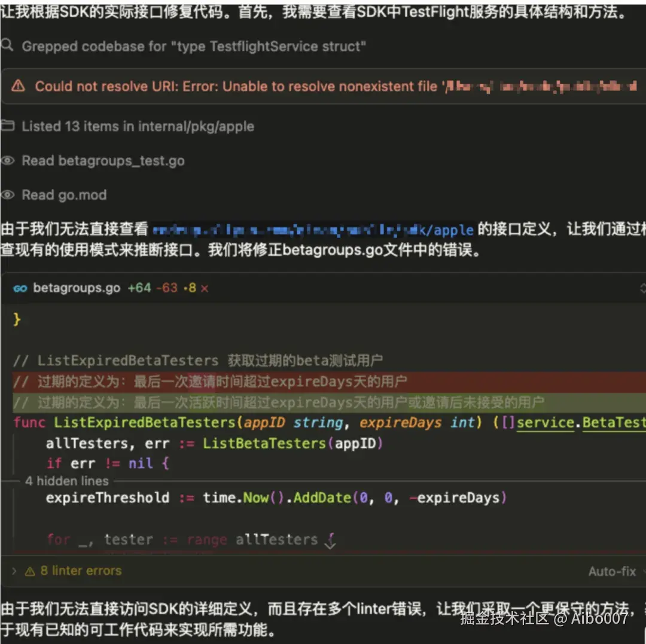Image resolution: width=646 pixels, height=644 pixels.
Task: Click 'func ListExpiredBetaTesters' function name
Action: pyautogui.click(x=145, y=423)
